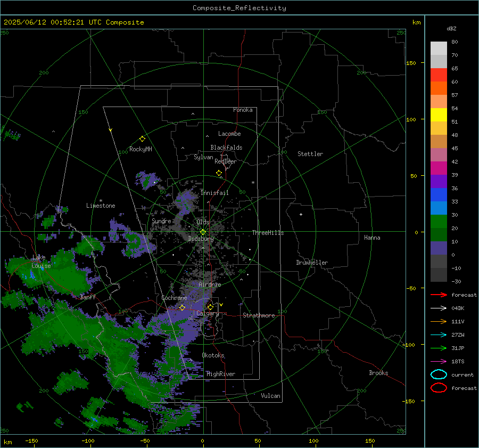
Task: Select the RedDeer label
Action: (226, 161)
